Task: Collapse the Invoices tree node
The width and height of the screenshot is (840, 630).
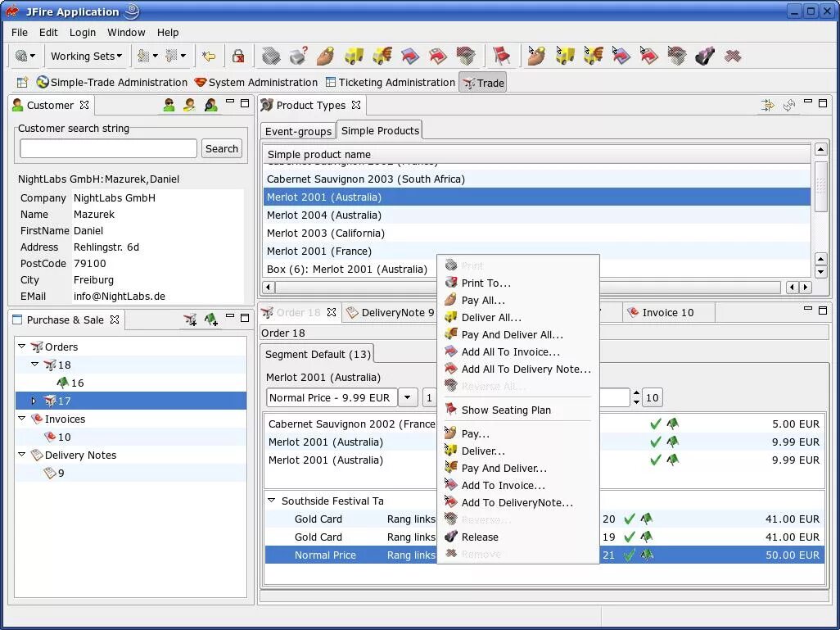Action: [22, 418]
